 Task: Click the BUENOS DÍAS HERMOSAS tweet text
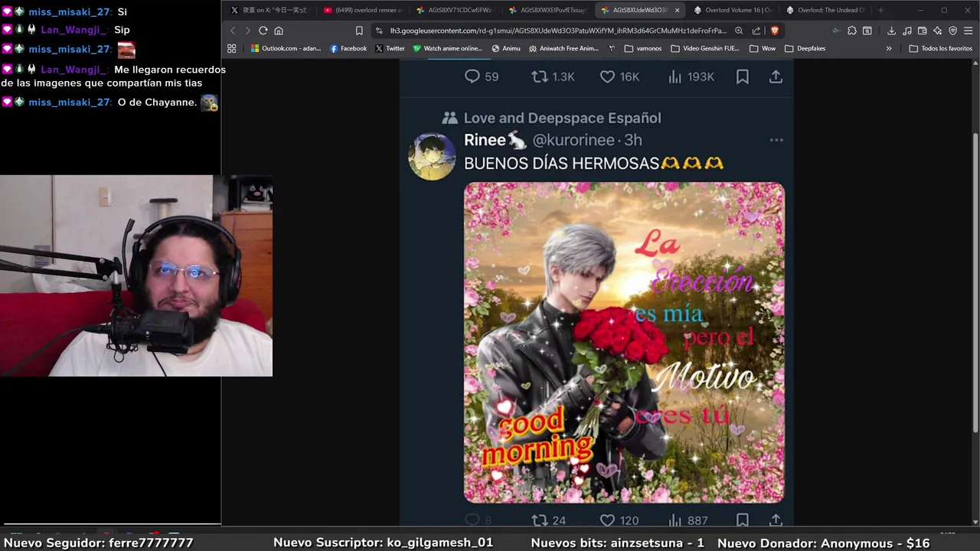[x=593, y=163]
